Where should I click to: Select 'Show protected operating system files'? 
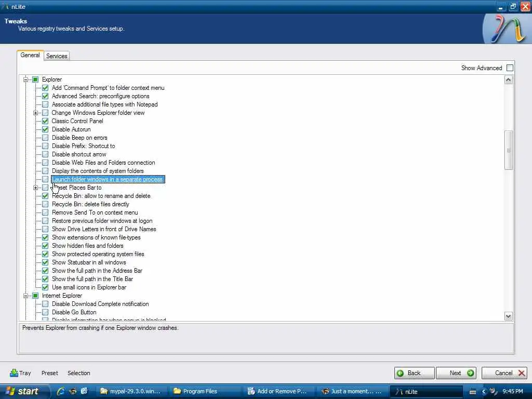point(98,254)
